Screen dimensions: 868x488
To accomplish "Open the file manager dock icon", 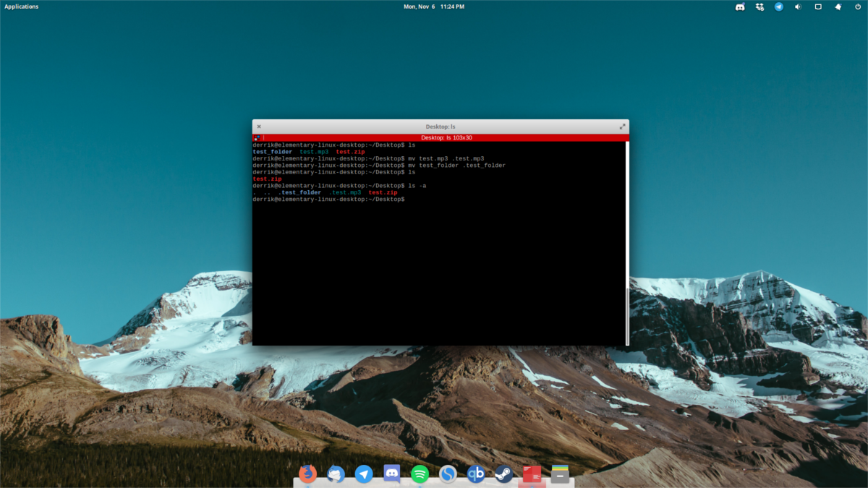I will (560, 474).
